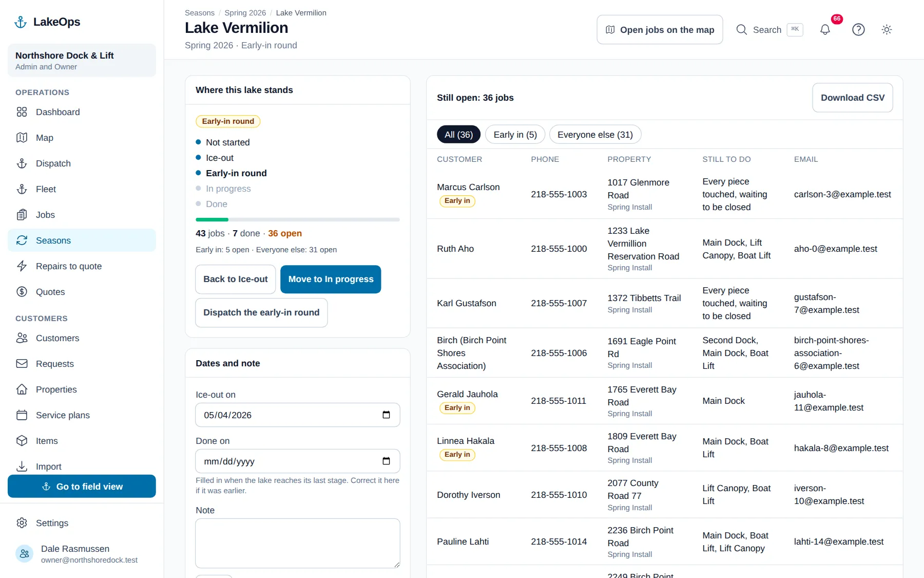Click the notifications bell icon

pyautogui.click(x=825, y=30)
